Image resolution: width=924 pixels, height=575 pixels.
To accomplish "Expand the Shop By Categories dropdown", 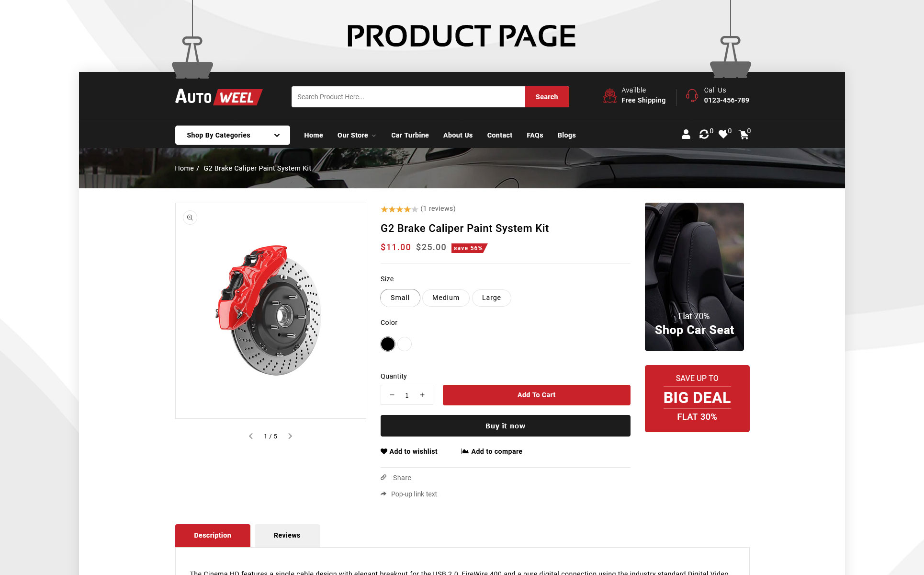I will click(233, 135).
